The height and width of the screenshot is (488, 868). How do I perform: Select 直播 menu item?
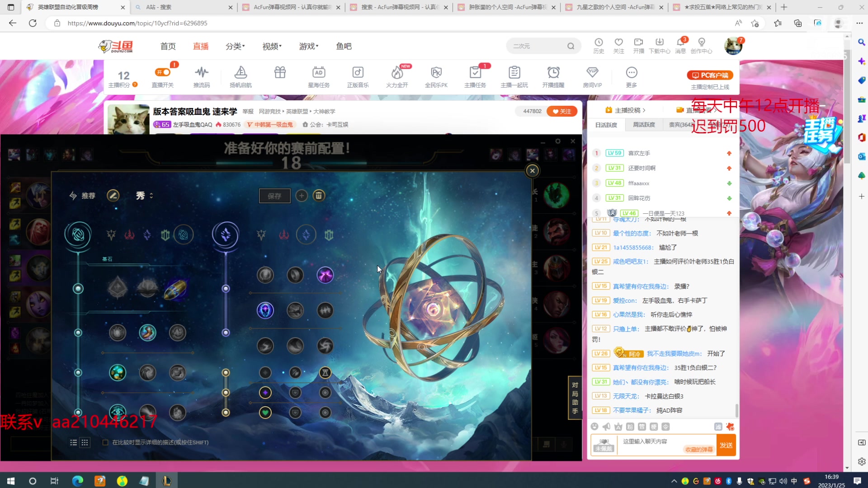point(201,46)
